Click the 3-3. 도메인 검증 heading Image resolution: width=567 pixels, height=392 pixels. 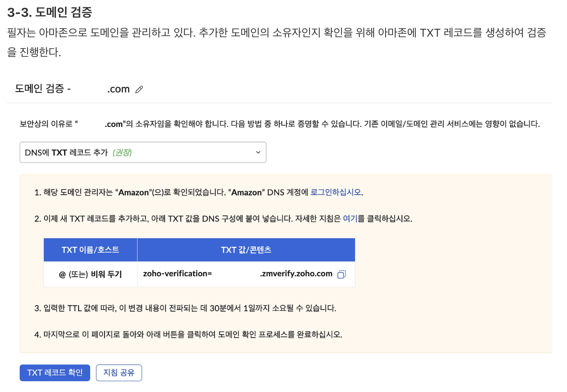(50, 12)
